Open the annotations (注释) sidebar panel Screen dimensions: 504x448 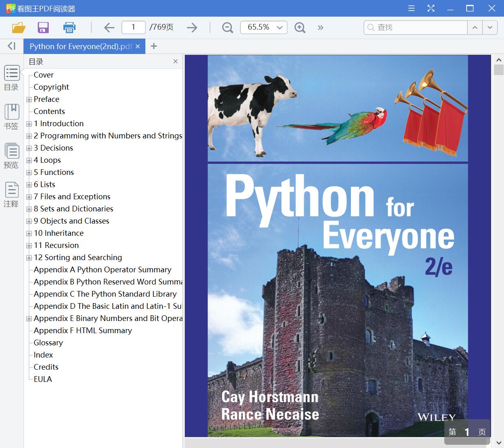[x=12, y=195]
